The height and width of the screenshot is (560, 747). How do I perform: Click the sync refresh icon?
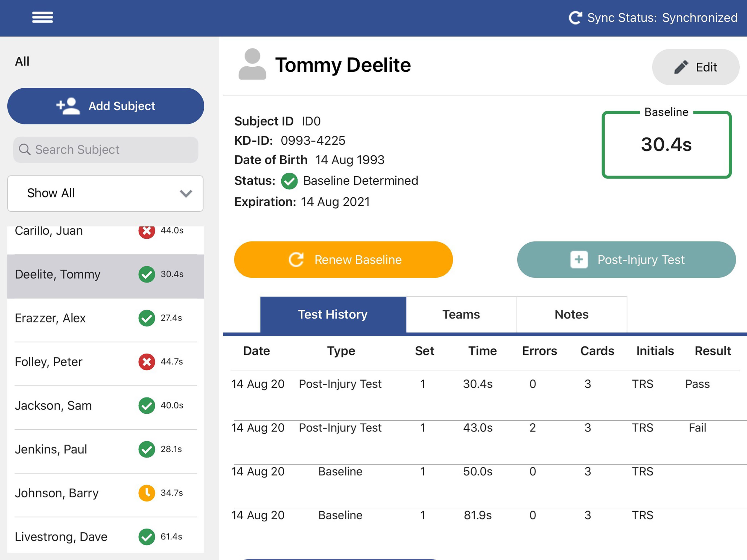(576, 17)
